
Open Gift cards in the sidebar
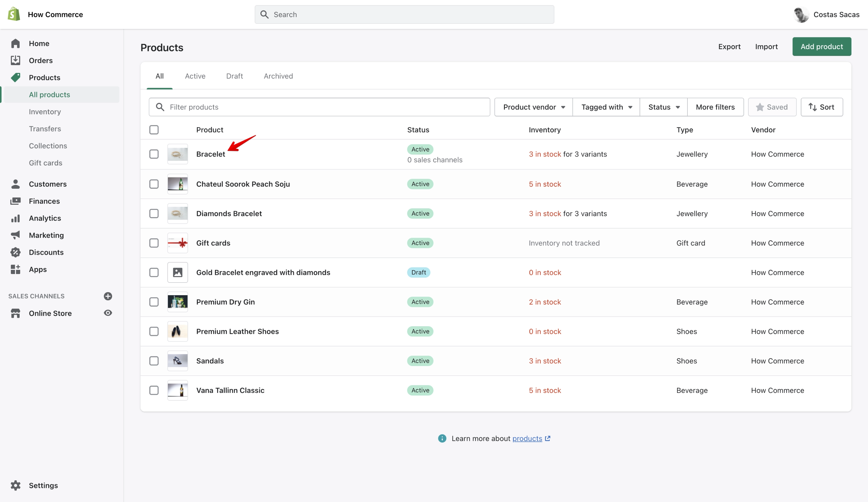(x=46, y=163)
